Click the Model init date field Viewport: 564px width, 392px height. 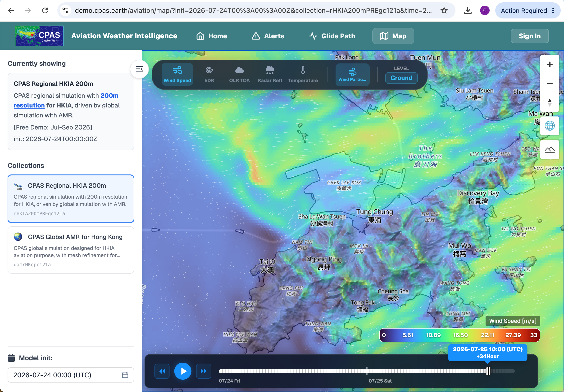coord(71,375)
